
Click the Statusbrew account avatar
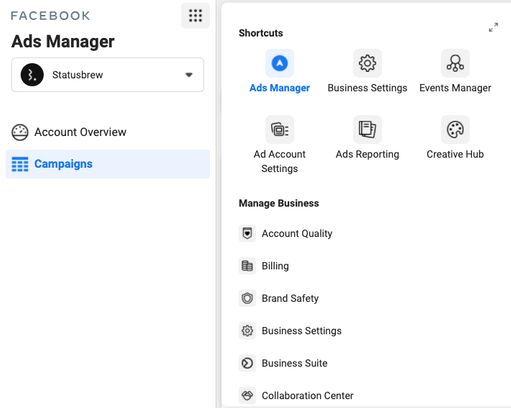(x=32, y=75)
